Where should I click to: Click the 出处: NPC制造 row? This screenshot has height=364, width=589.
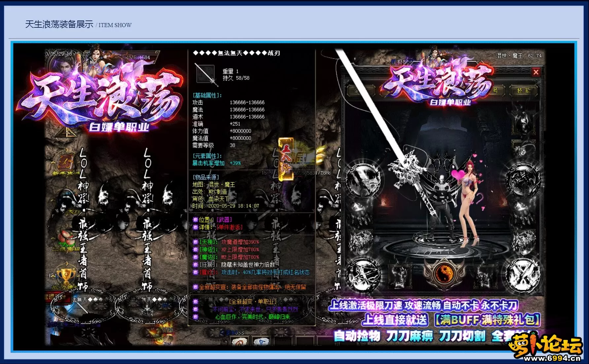pos(209,191)
